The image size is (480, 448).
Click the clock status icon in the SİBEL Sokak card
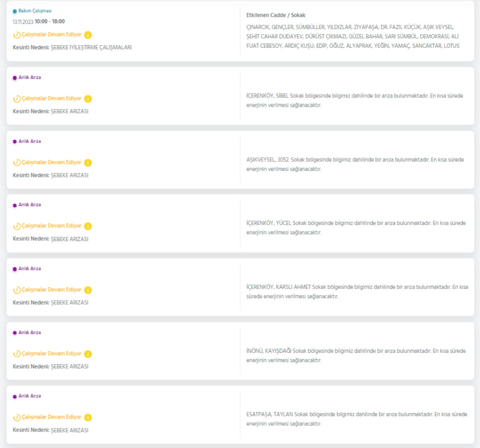(17, 99)
